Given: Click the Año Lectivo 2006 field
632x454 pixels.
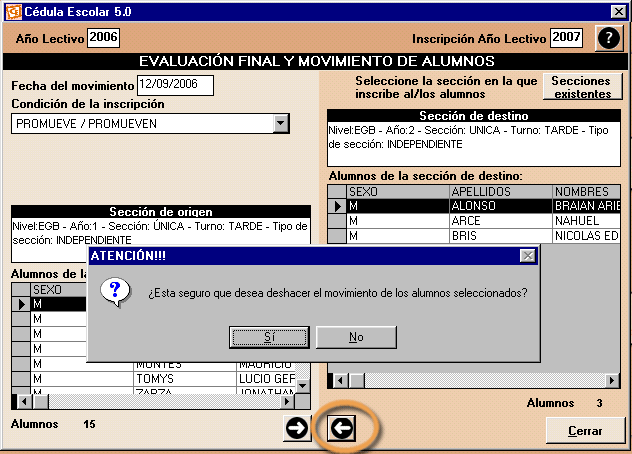Looking at the screenshot, I should tap(103, 37).
